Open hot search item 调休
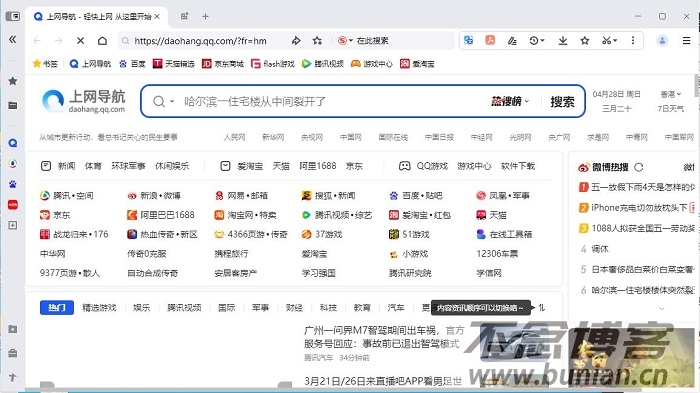 point(600,248)
